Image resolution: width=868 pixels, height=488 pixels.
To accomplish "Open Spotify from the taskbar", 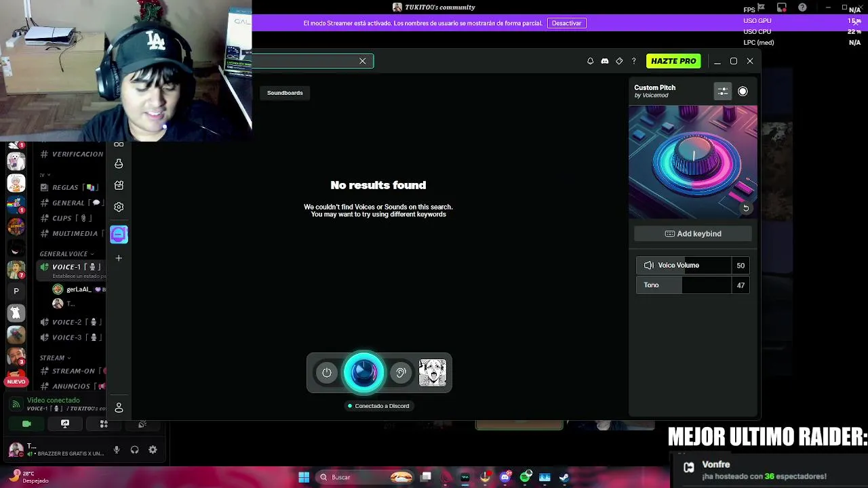I will tap(525, 477).
